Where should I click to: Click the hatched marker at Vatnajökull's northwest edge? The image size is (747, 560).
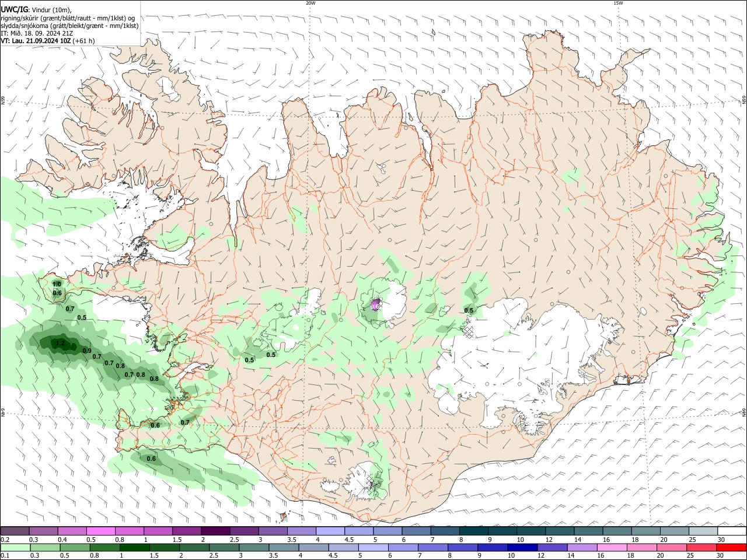[x=468, y=331]
